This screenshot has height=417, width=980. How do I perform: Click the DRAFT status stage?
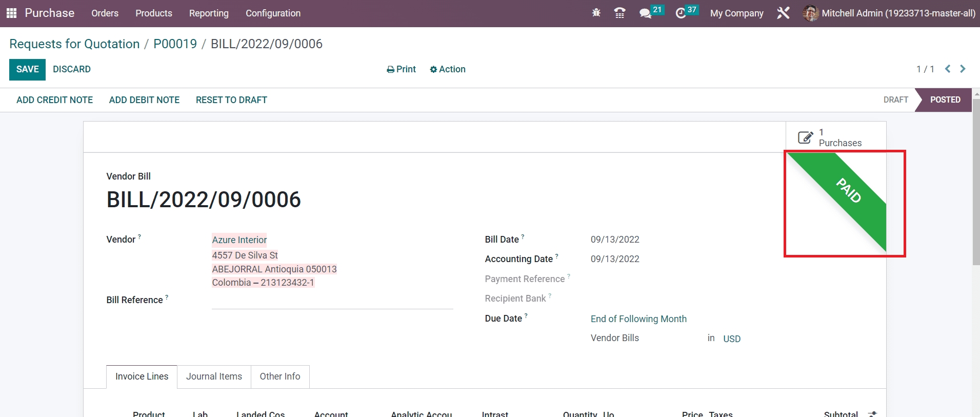click(895, 100)
